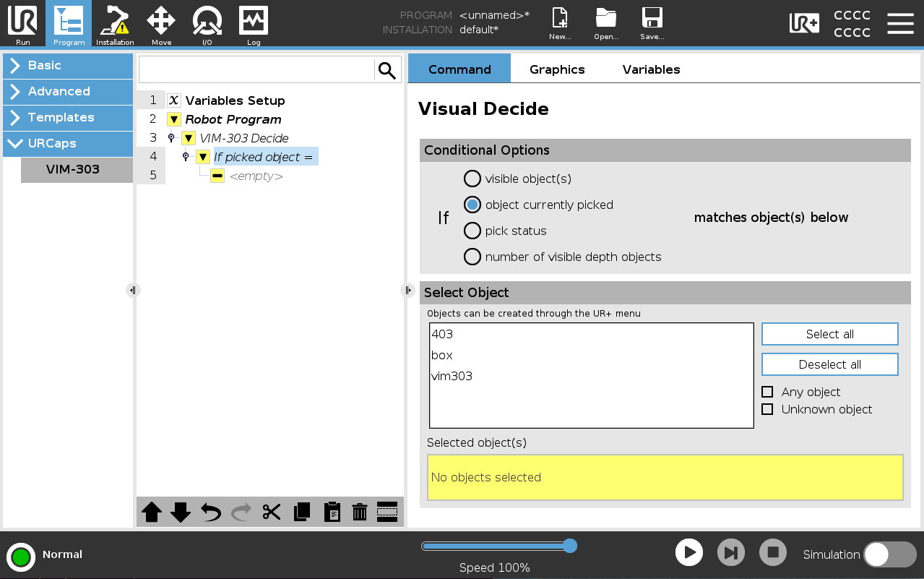924x579 pixels.
Task: Select the object currently picked option
Action: point(472,205)
